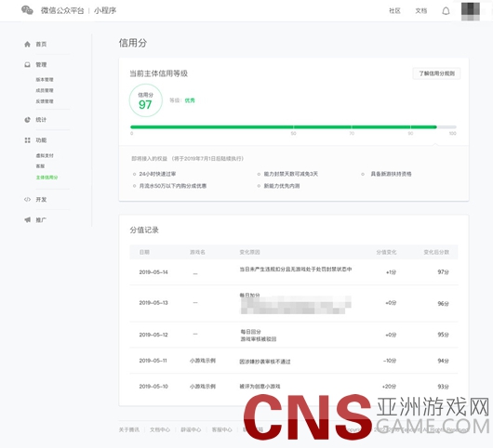
Task: Select 虚拟支付 under 功能
Action: pos(45,155)
